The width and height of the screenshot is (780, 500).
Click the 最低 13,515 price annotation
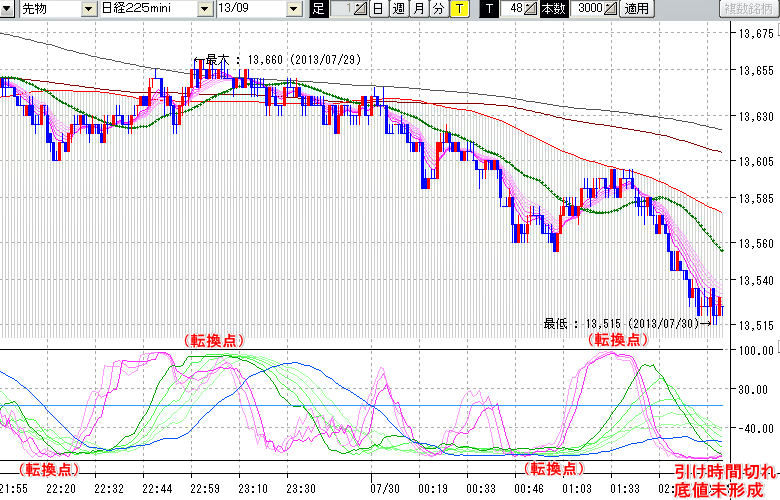626,323
